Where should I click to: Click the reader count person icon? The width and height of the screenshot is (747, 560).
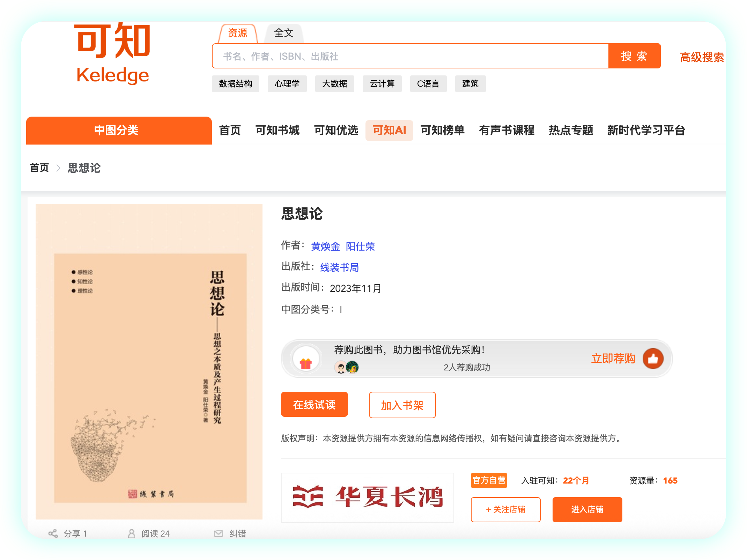131,533
